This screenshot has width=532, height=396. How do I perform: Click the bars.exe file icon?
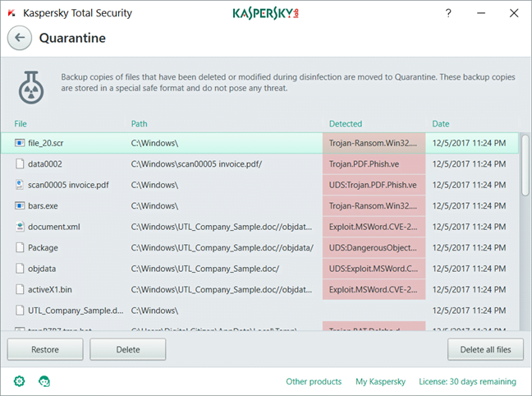20,206
